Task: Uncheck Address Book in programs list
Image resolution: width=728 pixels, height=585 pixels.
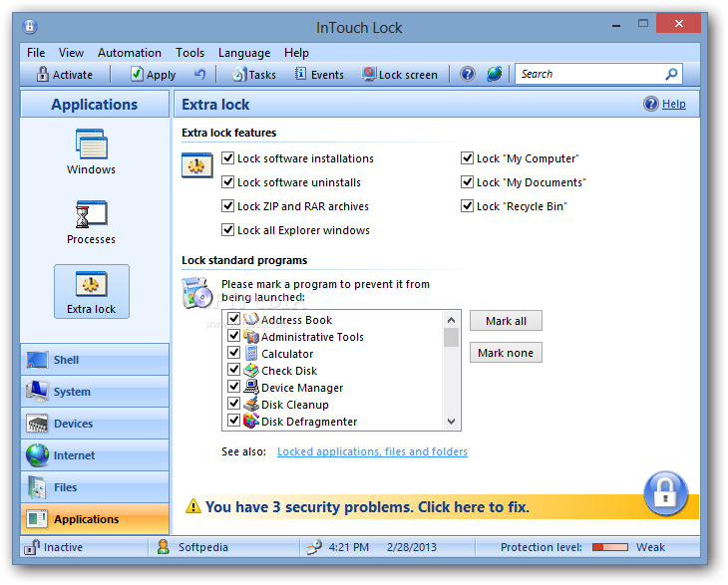Action: [233, 319]
